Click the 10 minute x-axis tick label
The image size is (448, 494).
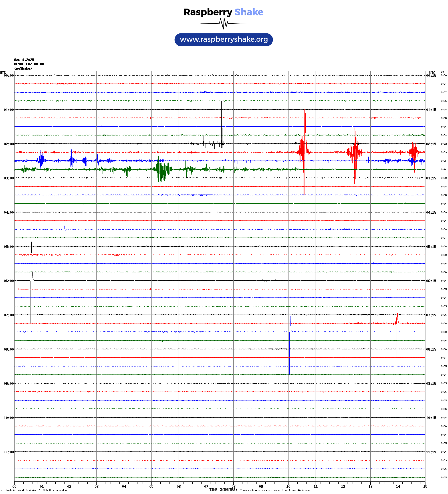[x=288, y=487]
